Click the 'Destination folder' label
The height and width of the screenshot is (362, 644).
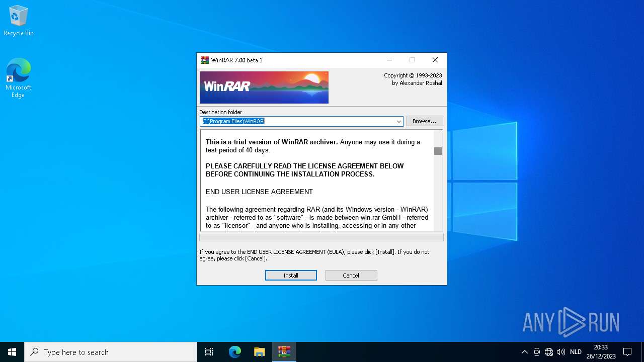point(220,112)
